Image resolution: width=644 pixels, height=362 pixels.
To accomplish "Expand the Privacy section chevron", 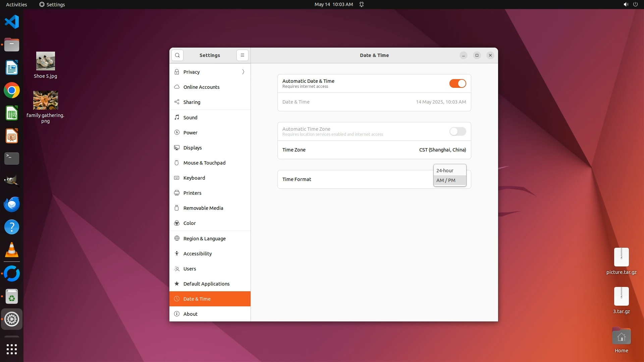I will (243, 72).
